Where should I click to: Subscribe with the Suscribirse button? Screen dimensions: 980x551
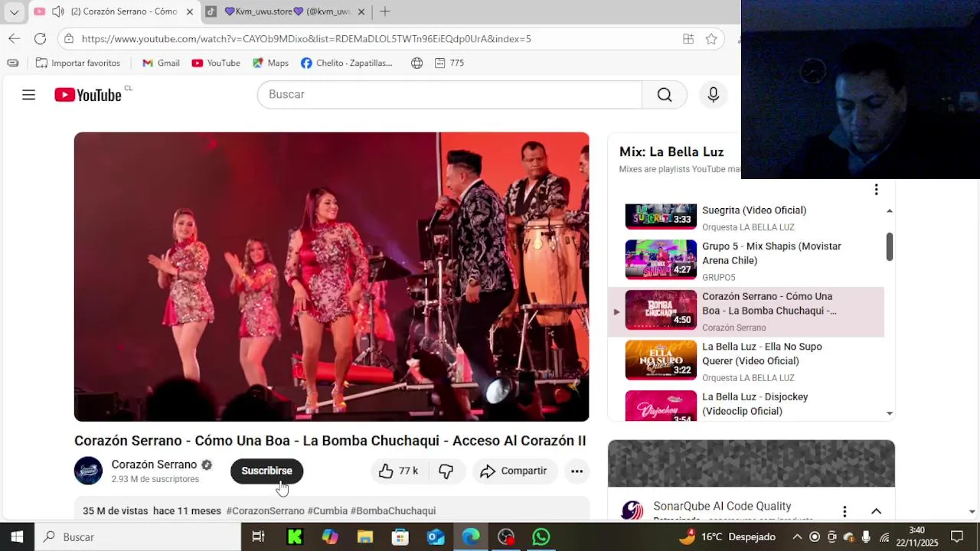266,471
